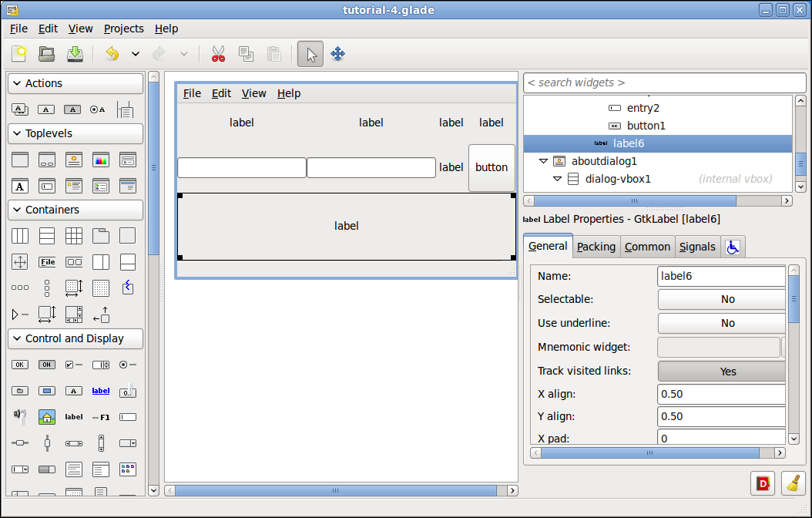Click properties panel horizontal scrollbar

[x=650, y=452]
